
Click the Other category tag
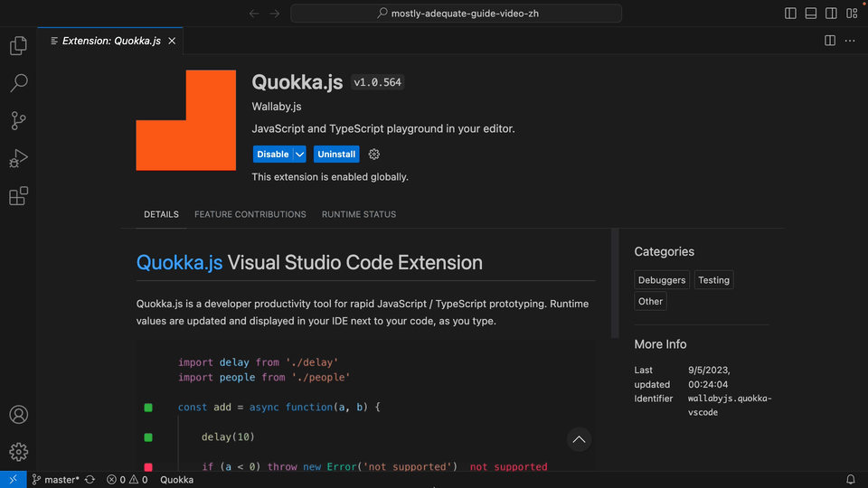650,302
